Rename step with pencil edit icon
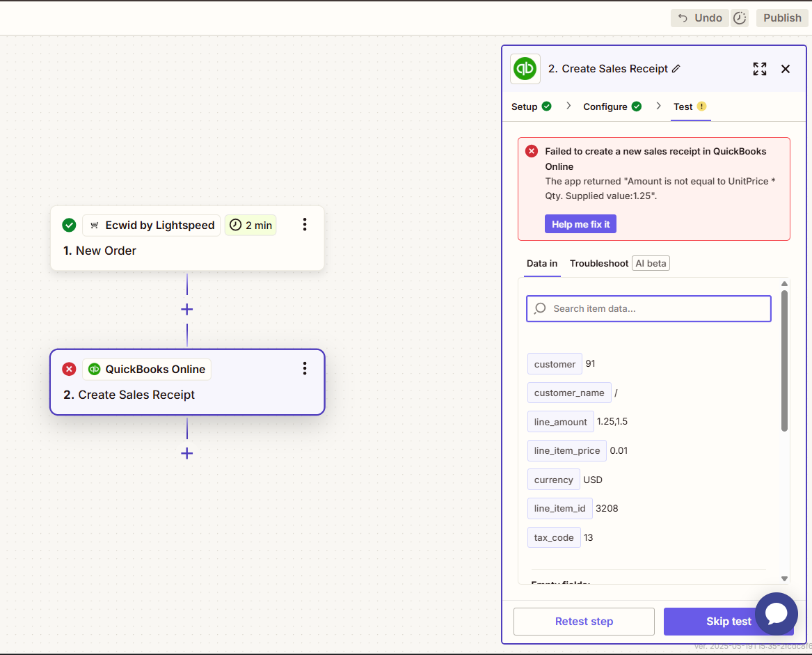Viewport: 812px width, 655px height. pos(676,69)
